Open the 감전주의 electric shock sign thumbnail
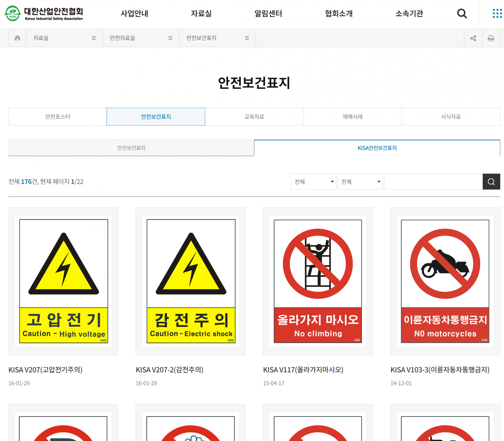The image size is (504, 441). [x=191, y=281]
